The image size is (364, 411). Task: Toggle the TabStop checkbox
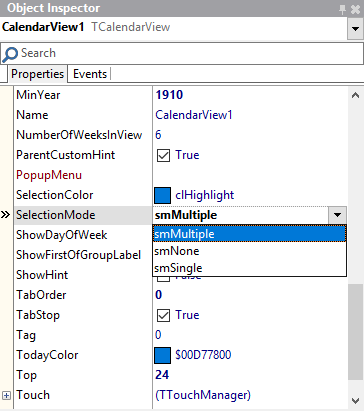[163, 315]
